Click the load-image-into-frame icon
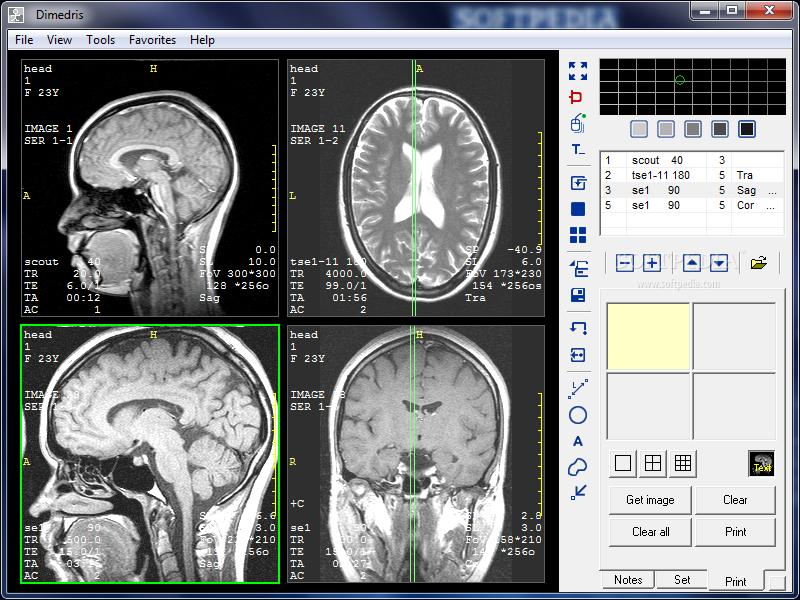The height and width of the screenshot is (600, 800). [x=578, y=183]
